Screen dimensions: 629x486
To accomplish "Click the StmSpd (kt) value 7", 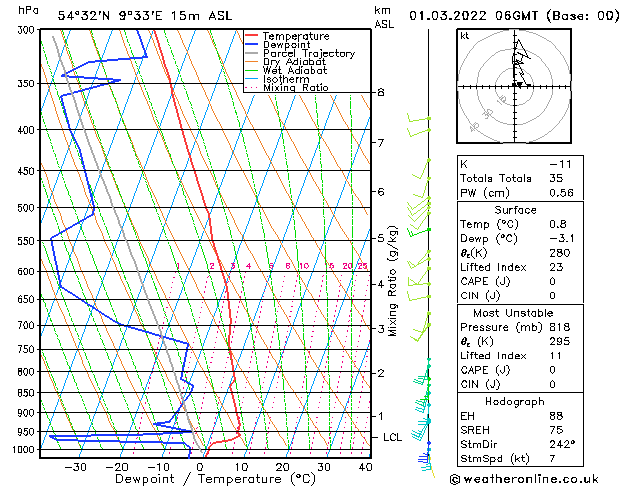I will click(553, 458).
